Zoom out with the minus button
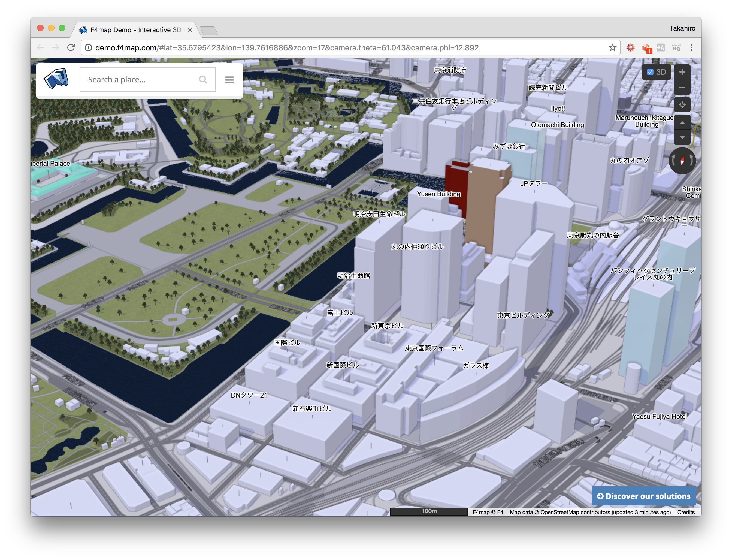The width and height of the screenshot is (732, 560). coord(682,88)
